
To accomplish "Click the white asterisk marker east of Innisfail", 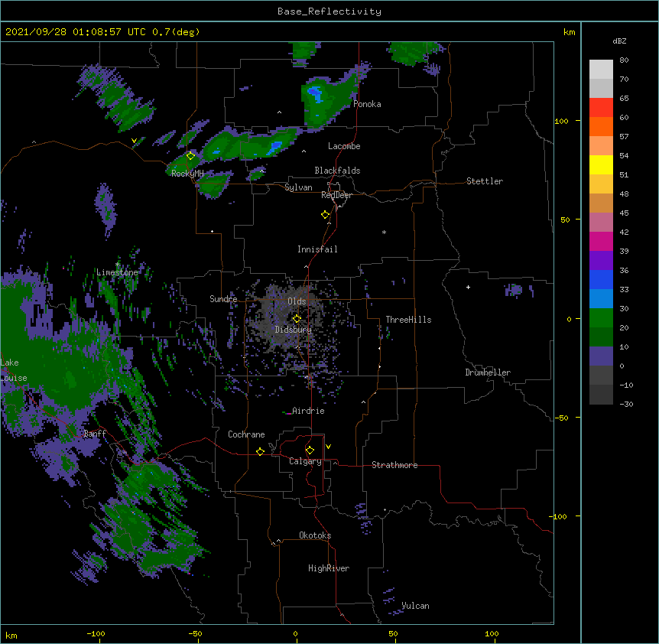I will pos(384,232).
